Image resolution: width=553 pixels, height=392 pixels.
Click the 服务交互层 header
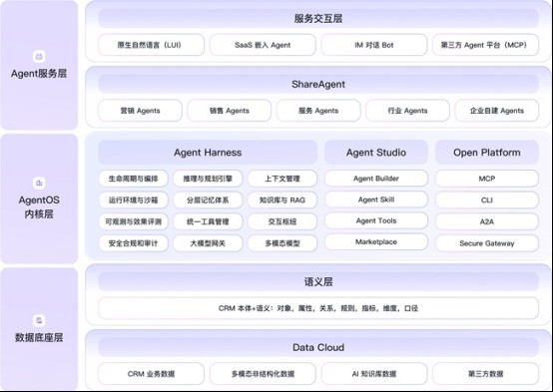coord(318,18)
